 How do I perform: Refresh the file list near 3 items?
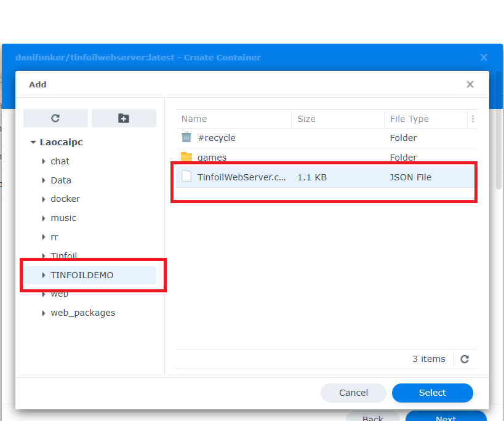point(465,359)
